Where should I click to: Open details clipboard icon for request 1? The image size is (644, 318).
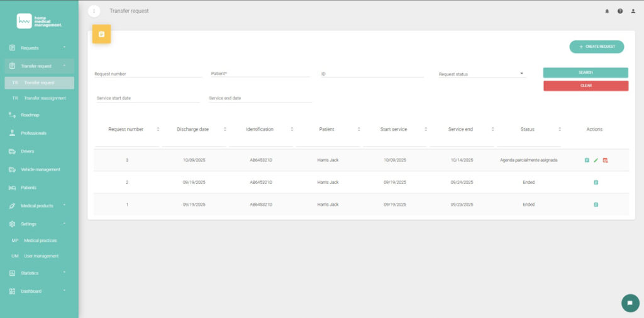coord(596,205)
